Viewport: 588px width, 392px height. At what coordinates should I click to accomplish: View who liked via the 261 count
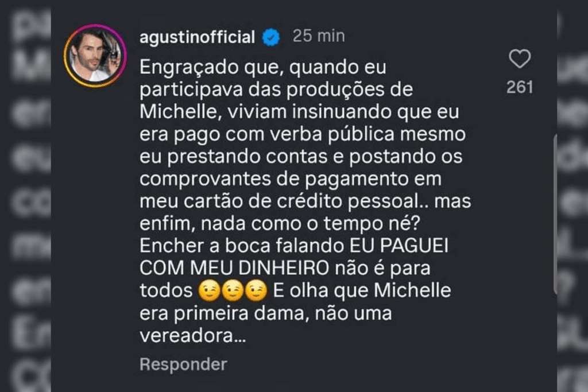click(x=520, y=87)
